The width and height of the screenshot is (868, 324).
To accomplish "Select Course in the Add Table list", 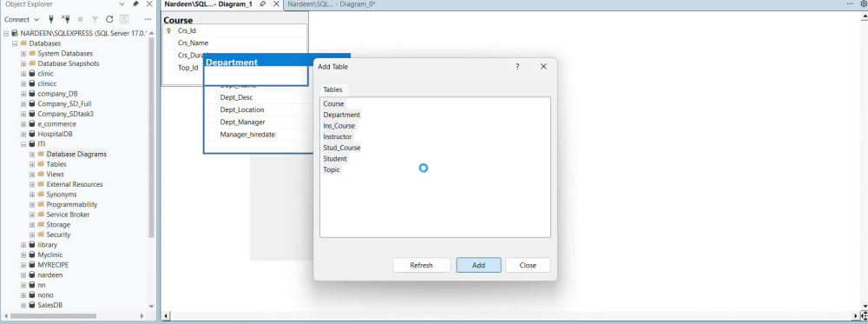I will 334,103.
